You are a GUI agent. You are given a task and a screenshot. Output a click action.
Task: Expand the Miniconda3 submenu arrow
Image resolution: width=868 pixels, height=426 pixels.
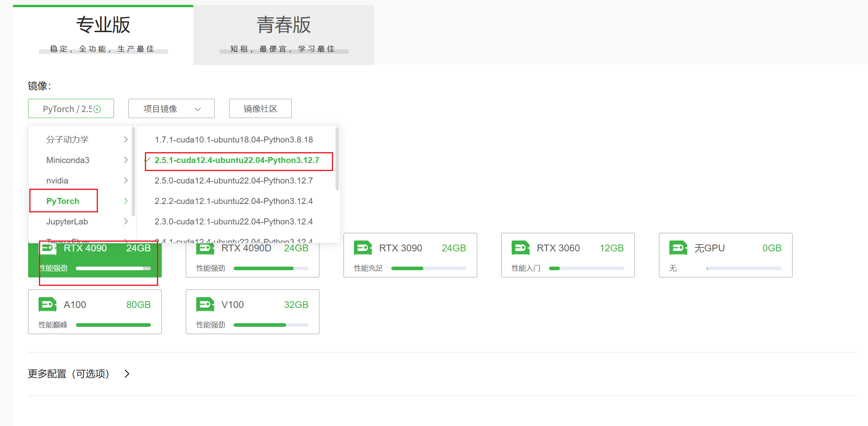pyautogui.click(x=126, y=160)
